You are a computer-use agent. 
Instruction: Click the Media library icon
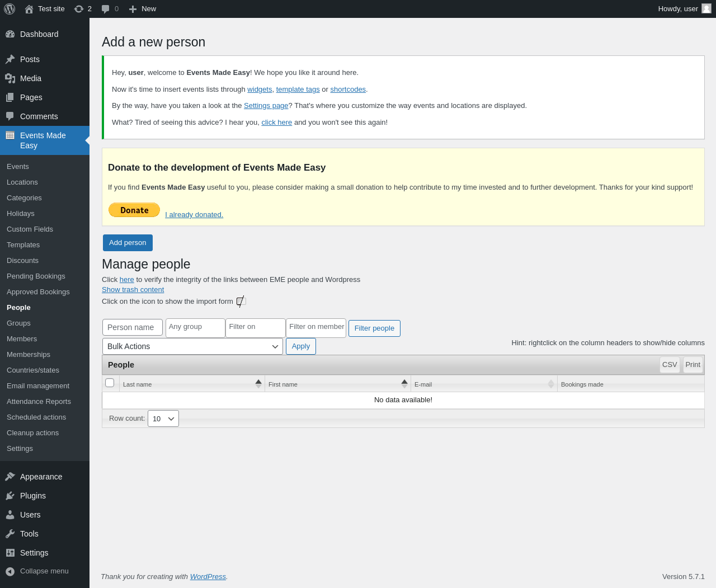pyautogui.click(x=10, y=78)
